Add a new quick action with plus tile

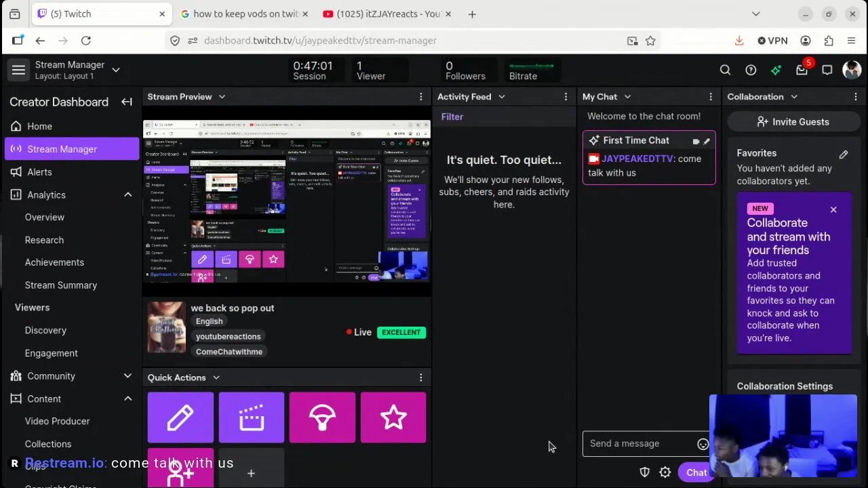[x=251, y=473]
